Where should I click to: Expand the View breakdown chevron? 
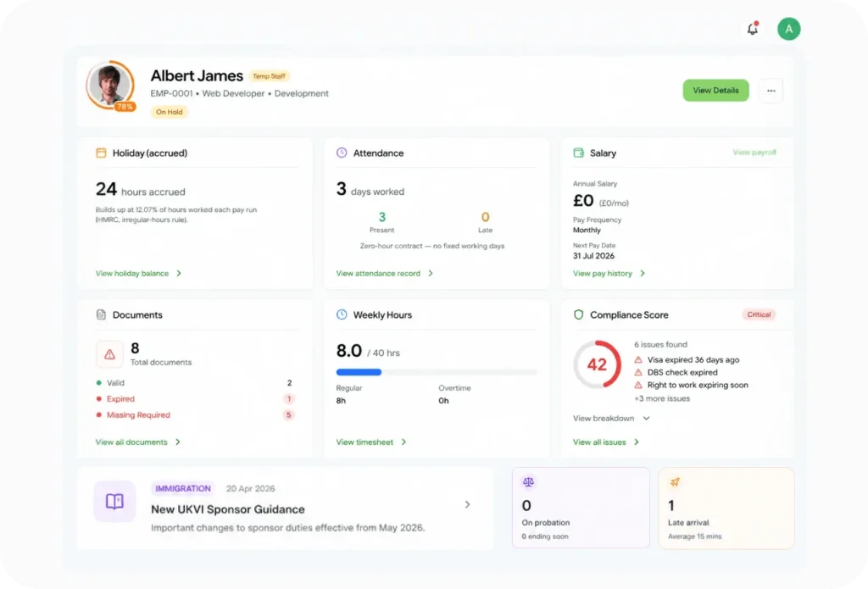(646, 419)
